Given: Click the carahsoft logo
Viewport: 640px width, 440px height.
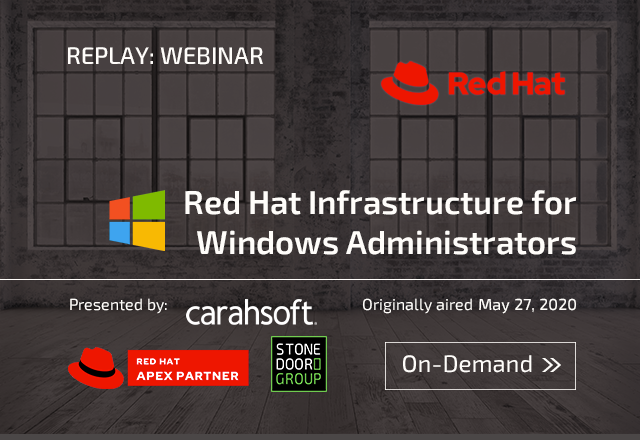Looking at the screenshot, I should click(x=251, y=313).
